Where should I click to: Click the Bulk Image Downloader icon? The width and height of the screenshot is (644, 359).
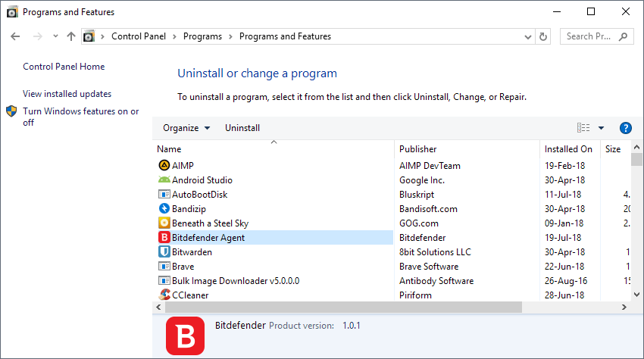click(x=164, y=280)
